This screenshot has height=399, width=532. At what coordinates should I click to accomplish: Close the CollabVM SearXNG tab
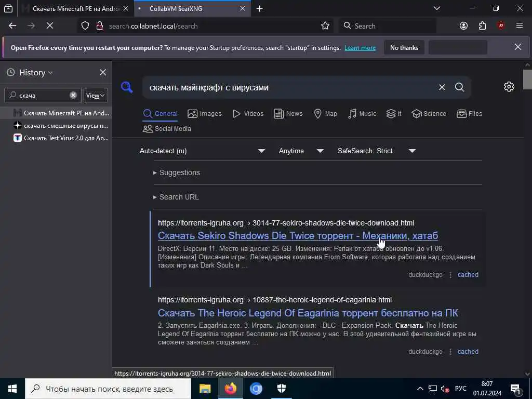pyautogui.click(x=242, y=8)
